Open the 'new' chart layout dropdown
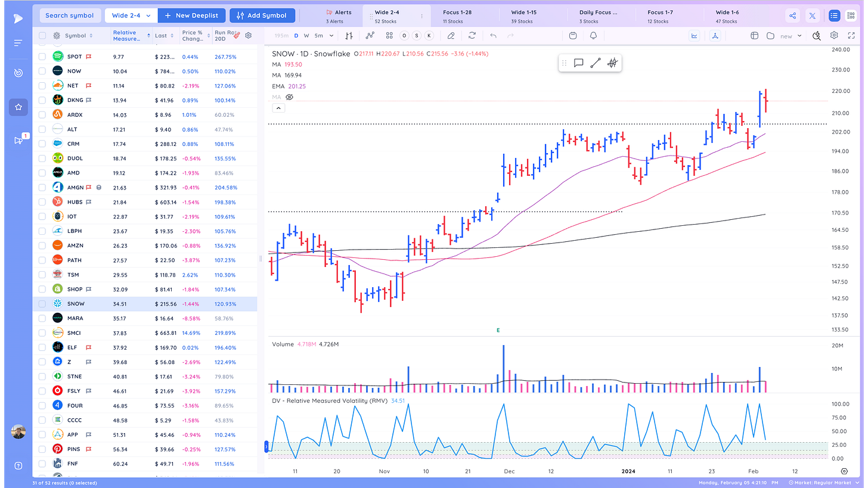This screenshot has height=488, width=868. pos(790,36)
